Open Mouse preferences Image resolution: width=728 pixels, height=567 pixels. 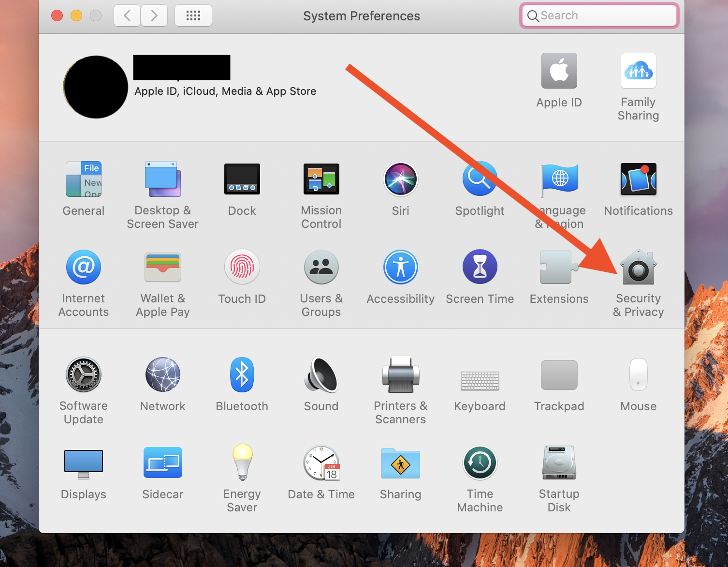coord(639,374)
